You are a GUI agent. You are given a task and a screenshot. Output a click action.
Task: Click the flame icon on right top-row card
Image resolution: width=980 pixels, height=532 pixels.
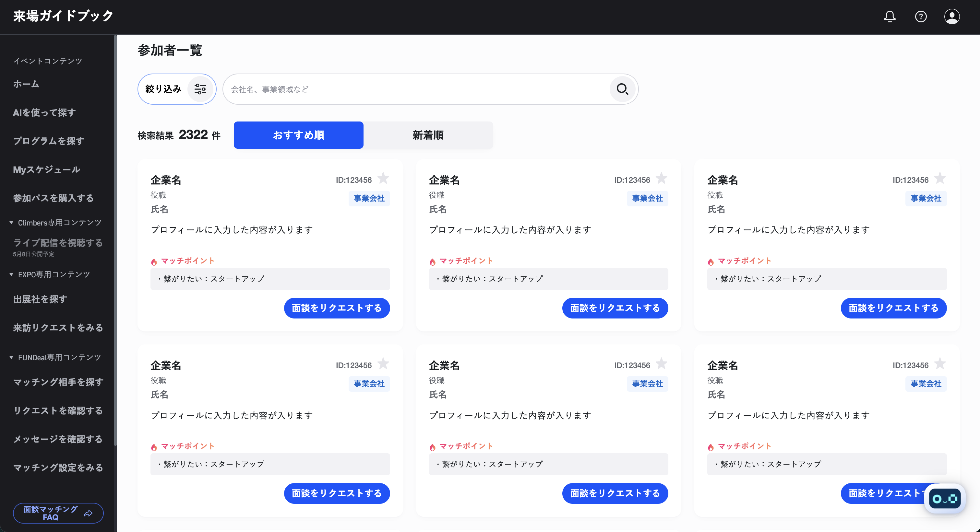point(711,261)
